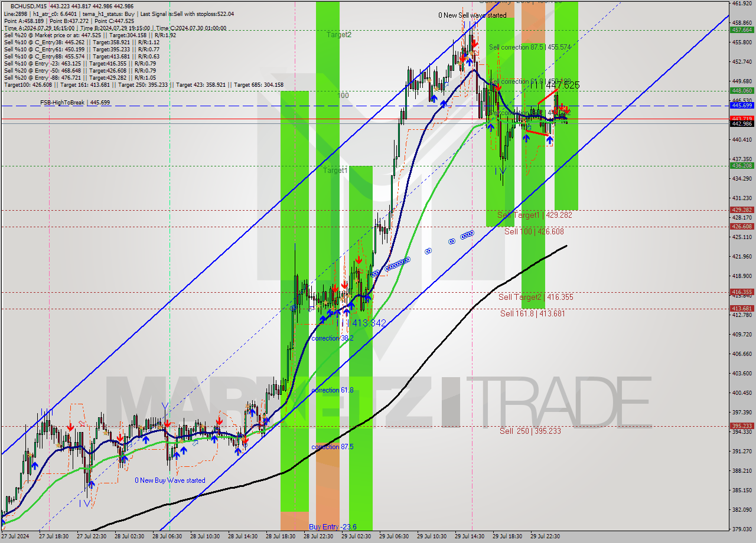Click the 'FSB-HighToBreak | 445.699' label
Image resolution: width=756 pixels, height=543 pixels.
75,103
